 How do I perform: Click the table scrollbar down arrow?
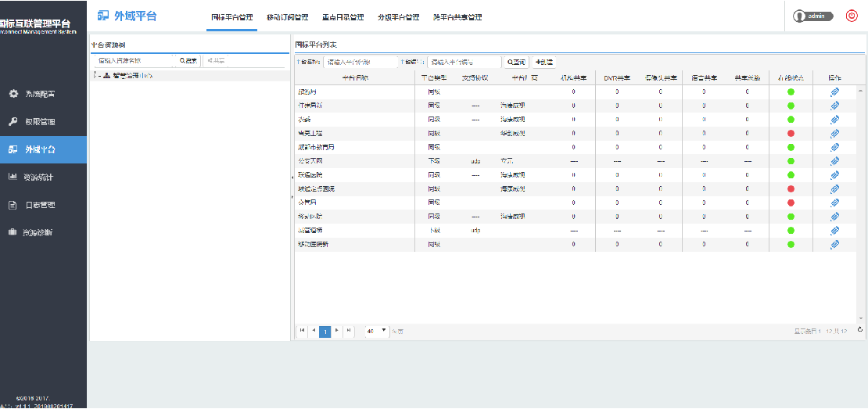(x=860, y=319)
